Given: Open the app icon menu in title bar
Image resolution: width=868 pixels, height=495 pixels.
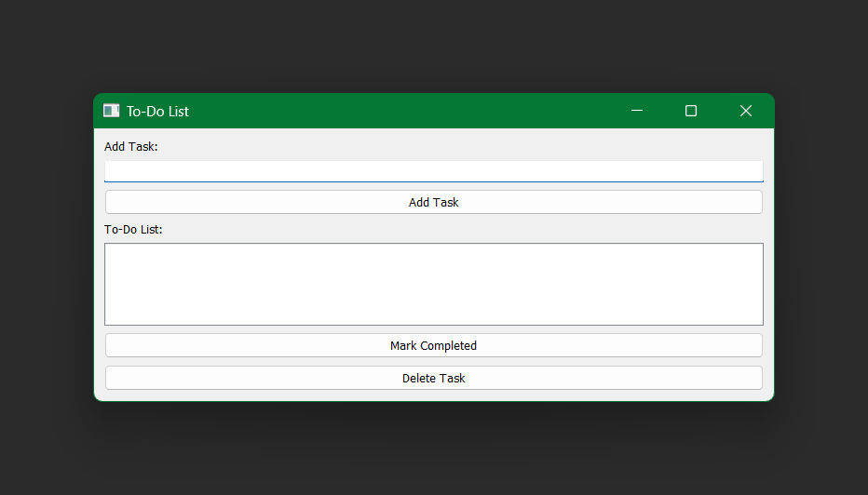Looking at the screenshot, I should tap(111, 111).
